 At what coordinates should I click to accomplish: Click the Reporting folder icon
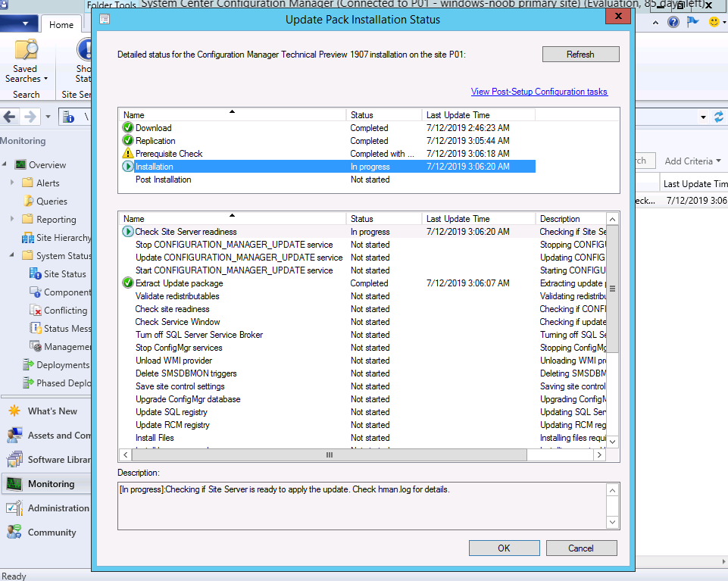pyautogui.click(x=28, y=219)
